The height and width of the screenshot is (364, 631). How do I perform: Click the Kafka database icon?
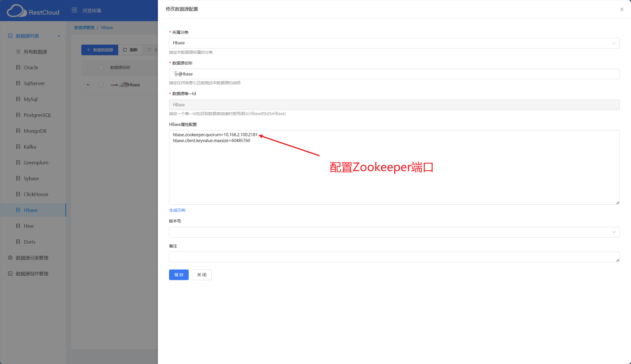[x=17, y=146]
